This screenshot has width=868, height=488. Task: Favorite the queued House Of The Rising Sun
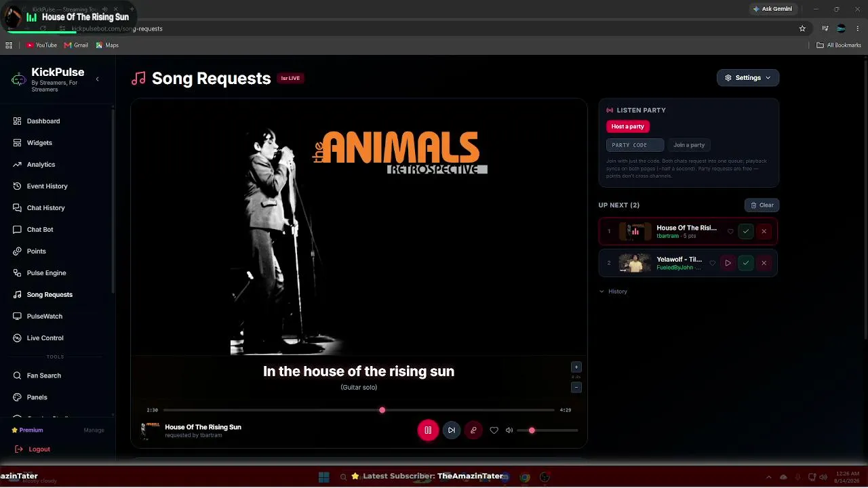(x=730, y=232)
